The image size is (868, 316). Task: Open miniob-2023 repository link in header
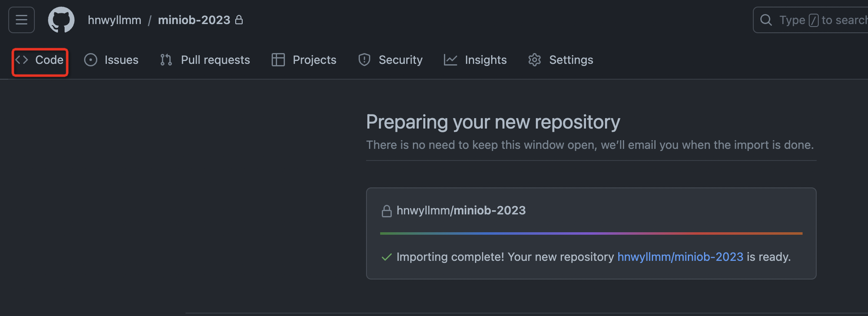pyautogui.click(x=194, y=20)
